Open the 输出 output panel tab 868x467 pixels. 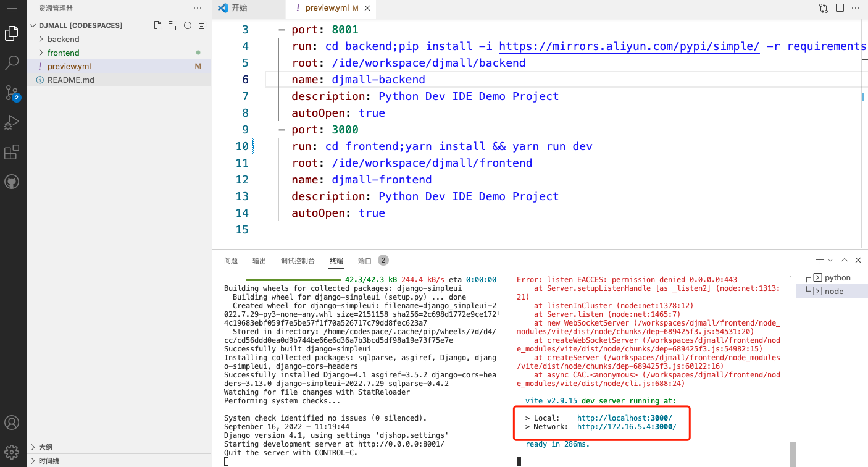[x=259, y=261]
